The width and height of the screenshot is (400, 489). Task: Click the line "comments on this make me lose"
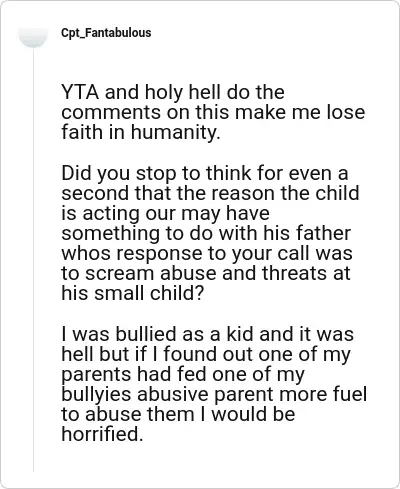tap(213, 112)
